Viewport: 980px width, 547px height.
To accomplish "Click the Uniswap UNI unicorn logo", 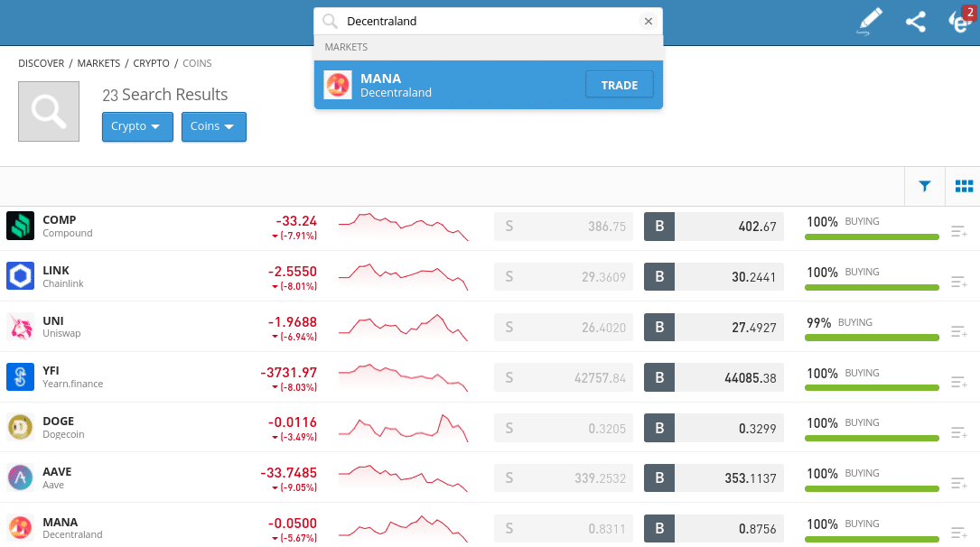I will click(20, 327).
